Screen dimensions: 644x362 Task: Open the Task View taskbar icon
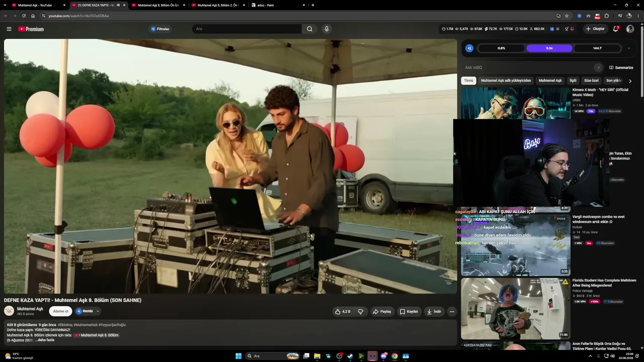tap(306, 356)
